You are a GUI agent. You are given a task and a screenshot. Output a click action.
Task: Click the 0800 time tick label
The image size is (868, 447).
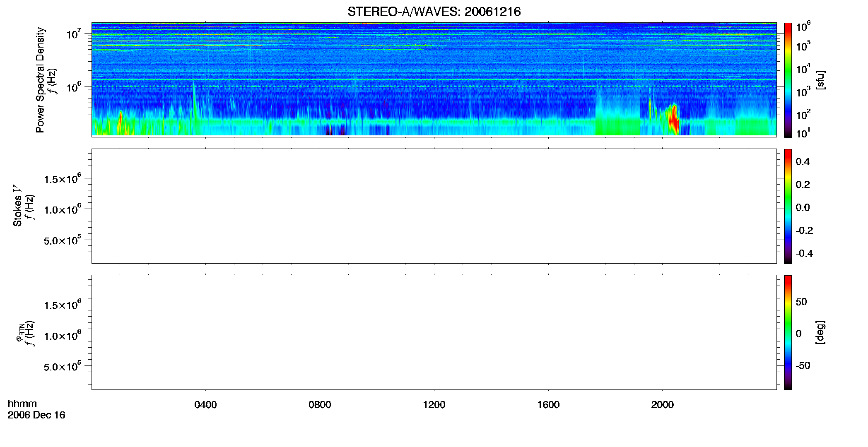pos(320,405)
